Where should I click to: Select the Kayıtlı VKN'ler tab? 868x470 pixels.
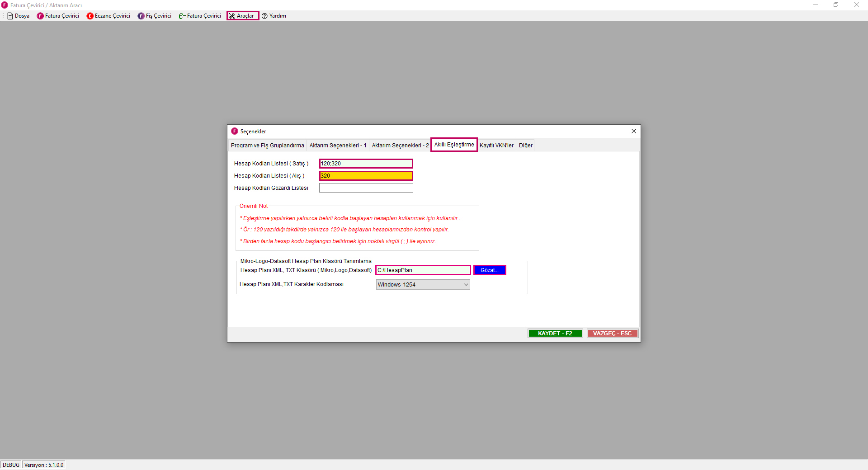[x=496, y=146]
